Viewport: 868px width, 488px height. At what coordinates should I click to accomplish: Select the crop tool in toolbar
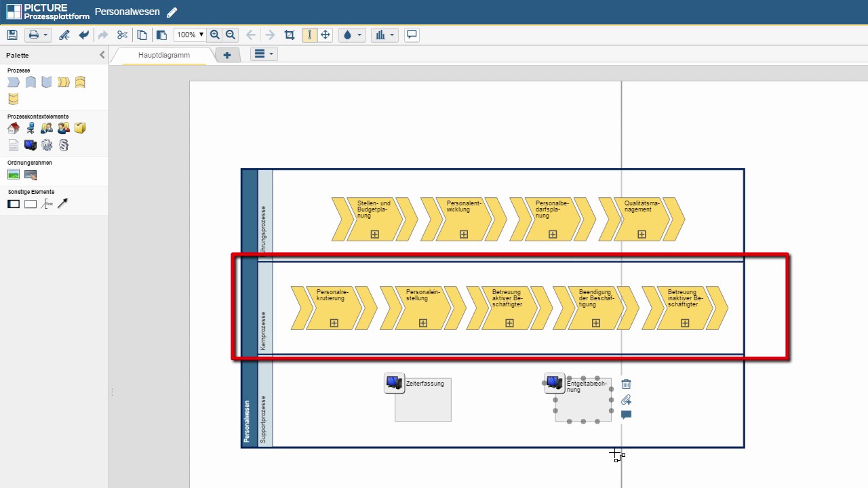[x=290, y=35]
